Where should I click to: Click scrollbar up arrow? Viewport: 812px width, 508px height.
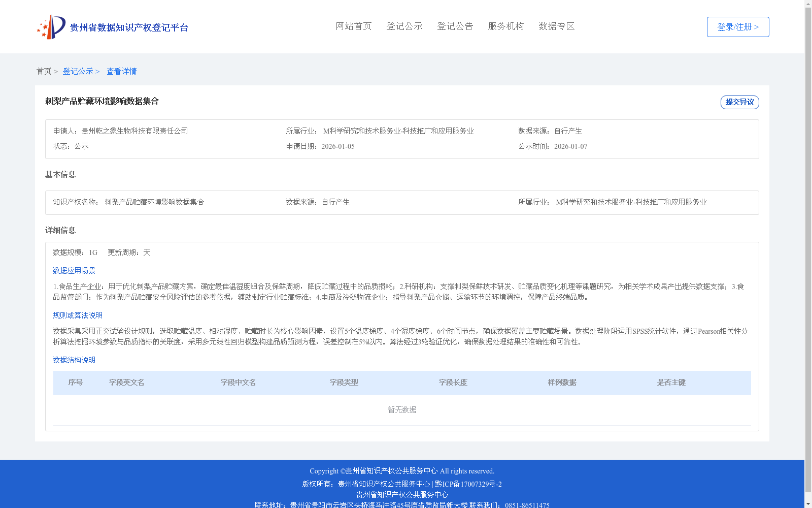(808, 4)
